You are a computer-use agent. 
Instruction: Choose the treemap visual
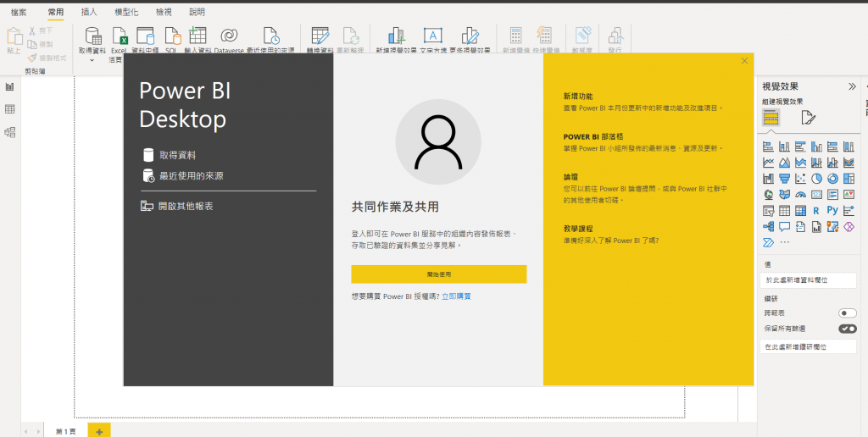coord(849,179)
